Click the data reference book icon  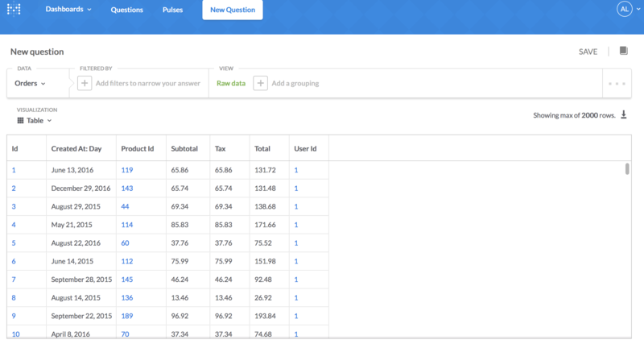[x=623, y=51]
